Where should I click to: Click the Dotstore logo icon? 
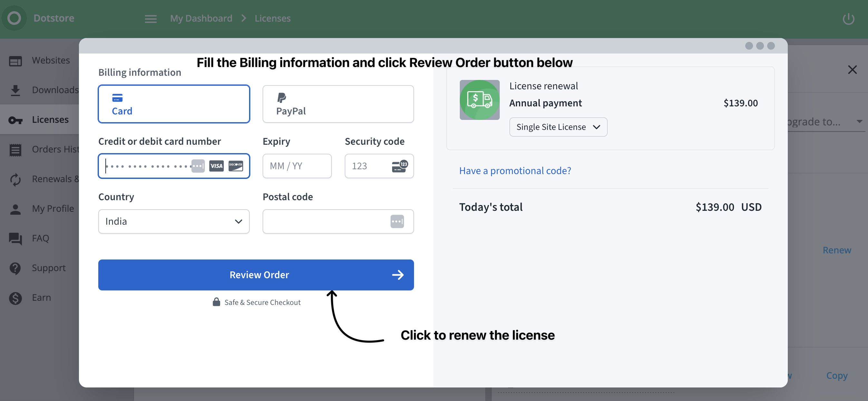tap(14, 18)
